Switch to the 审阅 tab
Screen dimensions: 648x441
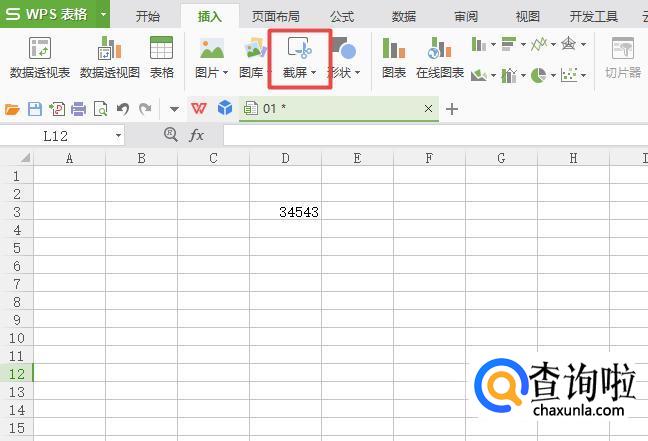466,17
